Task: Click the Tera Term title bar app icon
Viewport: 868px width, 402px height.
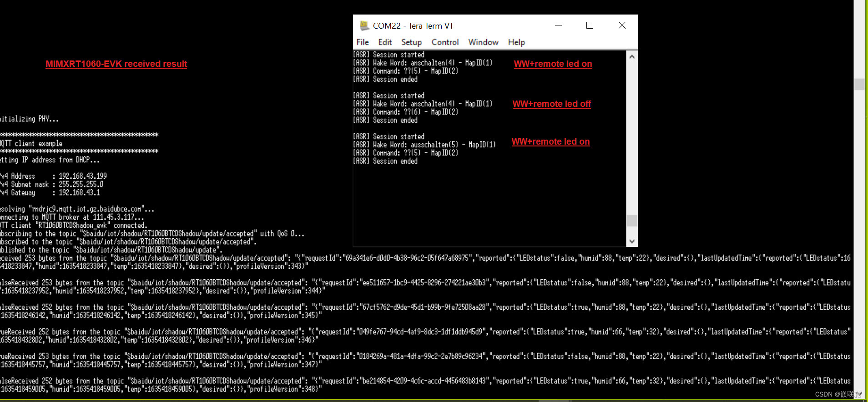Action: (x=364, y=25)
